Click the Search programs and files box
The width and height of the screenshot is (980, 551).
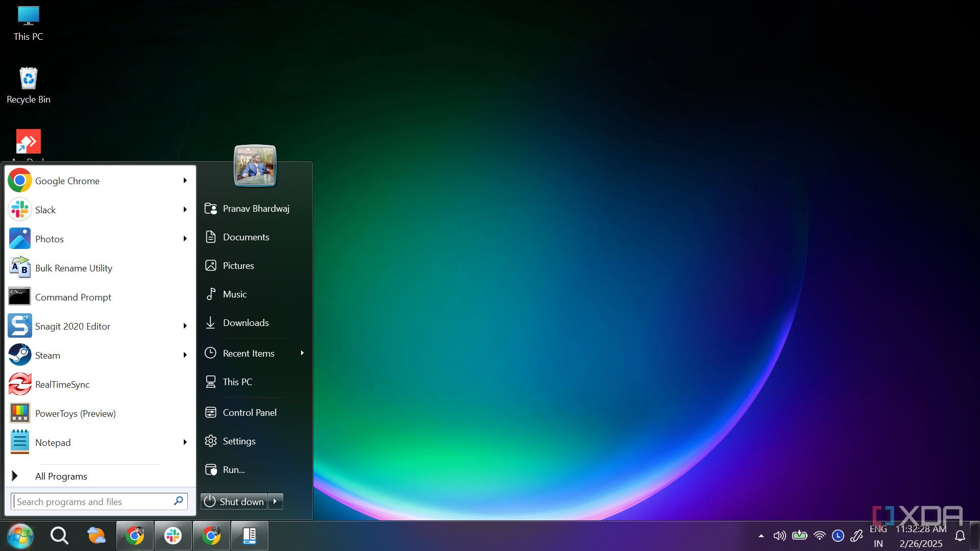pyautogui.click(x=93, y=502)
